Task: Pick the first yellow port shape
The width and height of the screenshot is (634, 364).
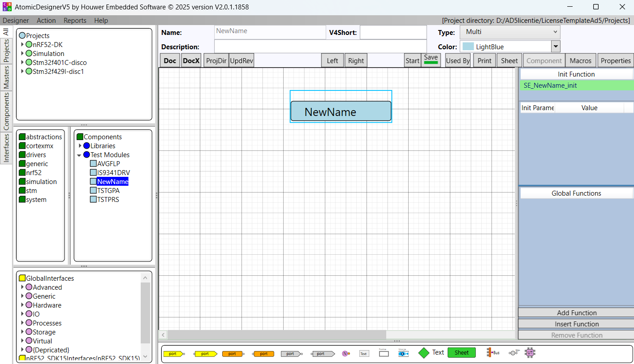Action: (x=173, y=354)
